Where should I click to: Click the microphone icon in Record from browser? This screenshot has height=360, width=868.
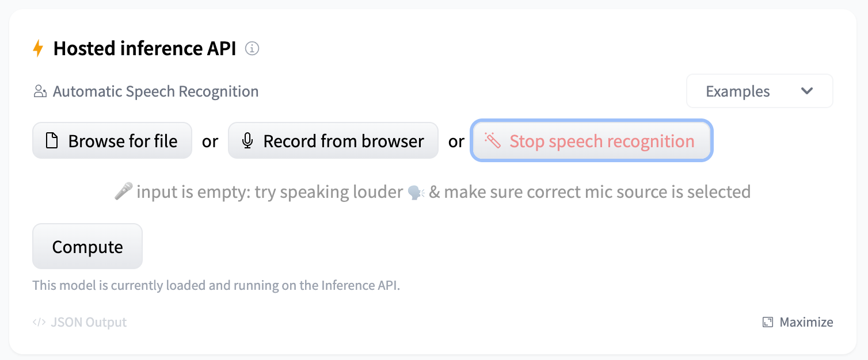pyautogui.click(x=248, y=140)
